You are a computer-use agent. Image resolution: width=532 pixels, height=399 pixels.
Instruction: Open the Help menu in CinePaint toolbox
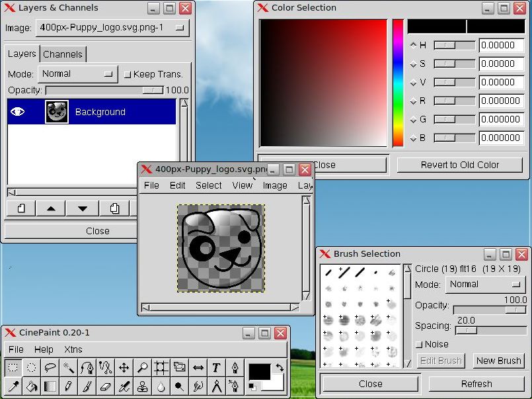pyautogui.click(x=44, y=349)
